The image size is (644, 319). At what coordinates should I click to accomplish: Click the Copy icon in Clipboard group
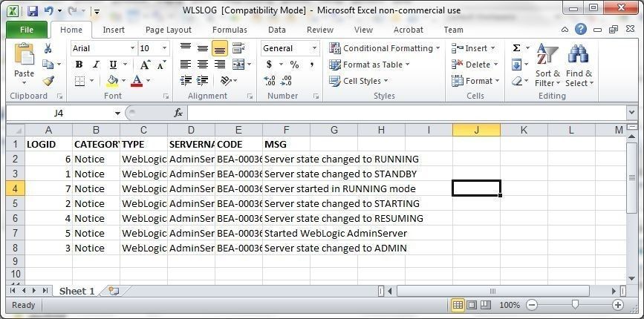[x=48, y=65]
